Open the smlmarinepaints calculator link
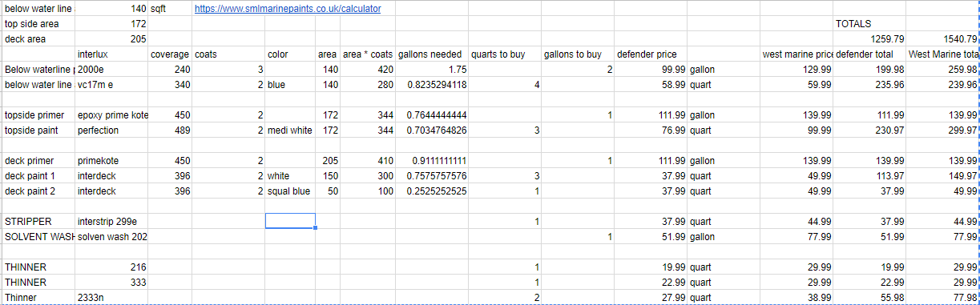The height and width of the screenshot is (305, 980). [288, 9]
